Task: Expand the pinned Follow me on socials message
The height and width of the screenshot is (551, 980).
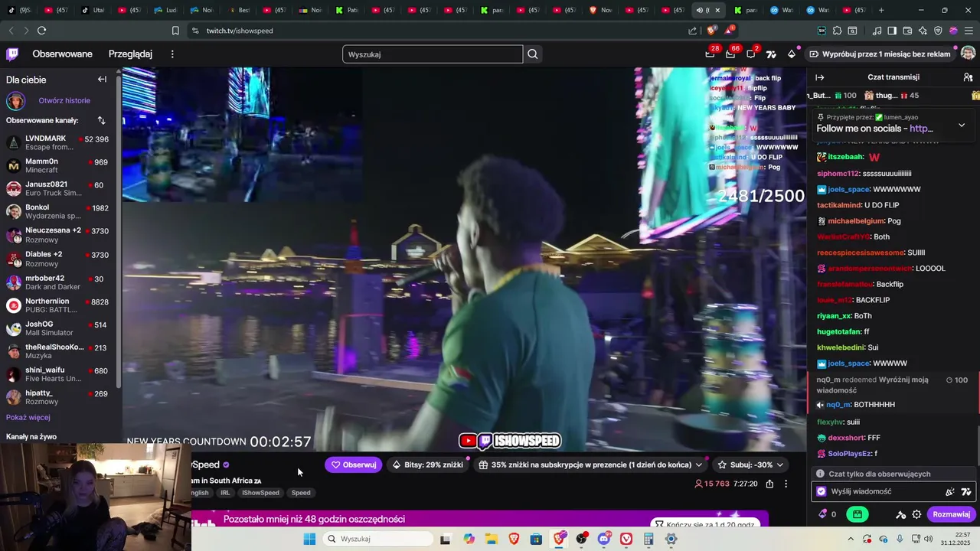Action: (962, 125)
